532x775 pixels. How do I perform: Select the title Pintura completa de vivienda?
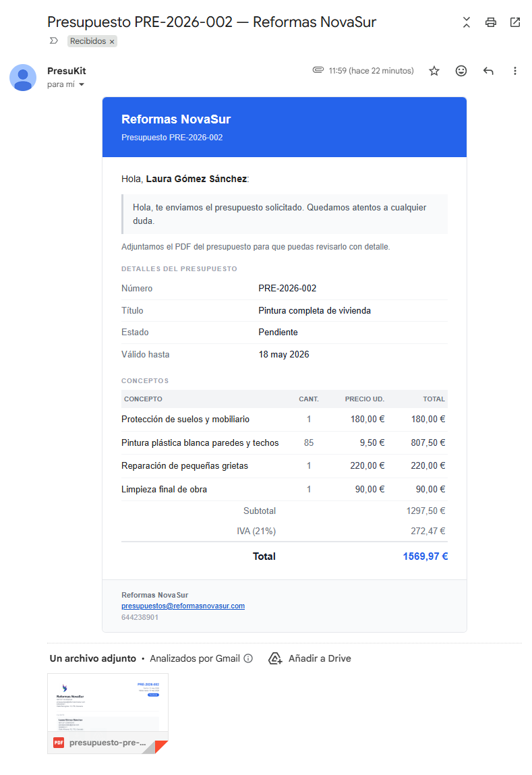tap(314, 310)
